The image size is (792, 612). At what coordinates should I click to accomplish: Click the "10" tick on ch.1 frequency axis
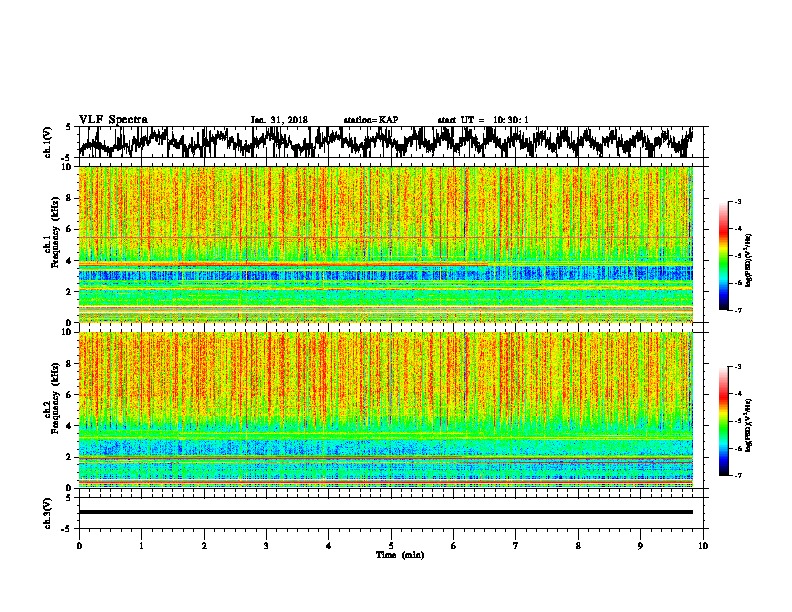[67, 167]
